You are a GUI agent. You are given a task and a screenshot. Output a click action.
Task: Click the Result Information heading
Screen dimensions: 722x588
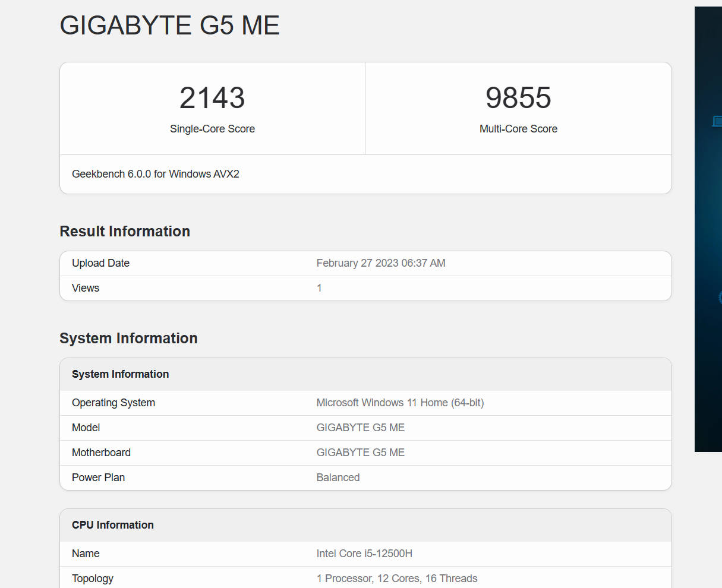click(x=125, y=231)
